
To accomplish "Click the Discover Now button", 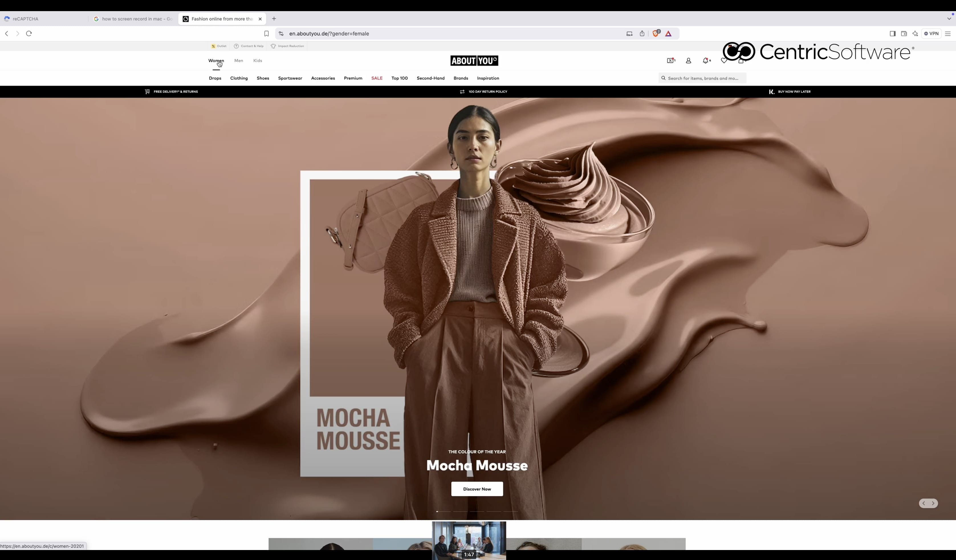I will 477,489.
